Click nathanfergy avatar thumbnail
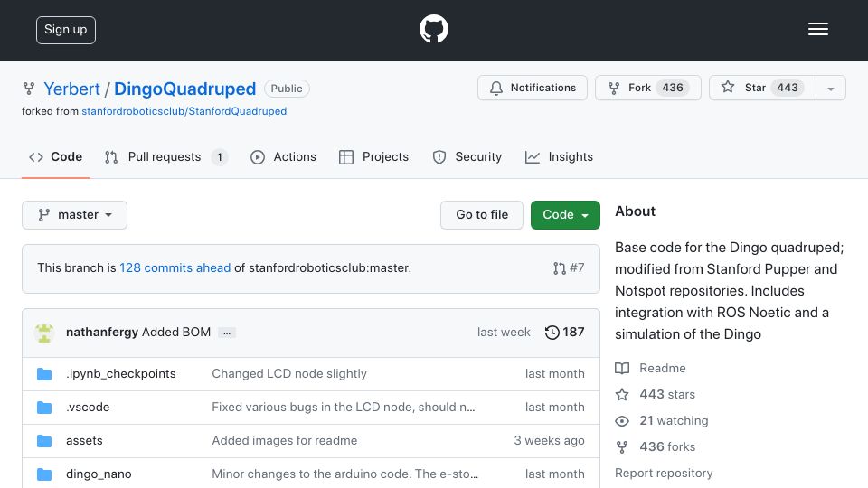The width and height of the screenshot is (868, 488). tap(44, 332)
